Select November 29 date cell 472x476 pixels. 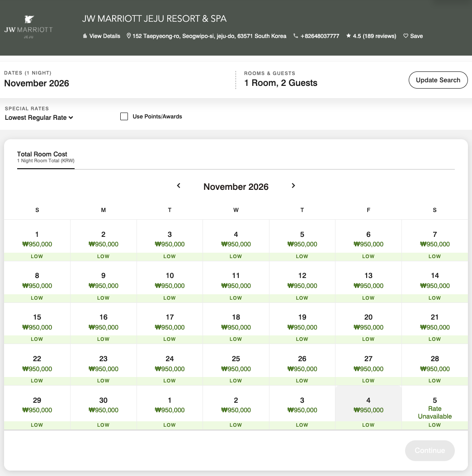point(37,408)
